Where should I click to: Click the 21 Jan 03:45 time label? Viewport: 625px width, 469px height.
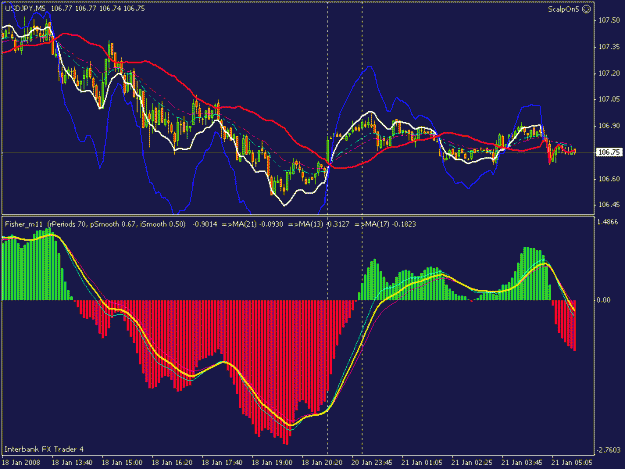coord(522,463)
